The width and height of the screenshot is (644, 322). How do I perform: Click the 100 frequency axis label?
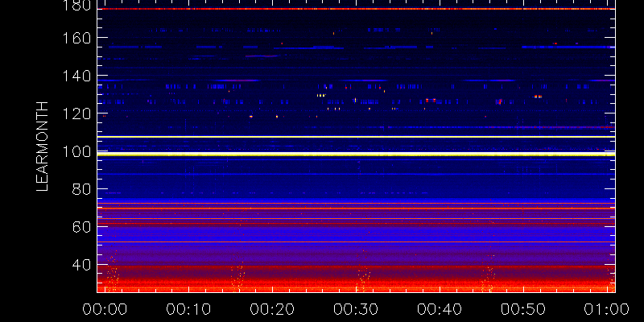77,152
